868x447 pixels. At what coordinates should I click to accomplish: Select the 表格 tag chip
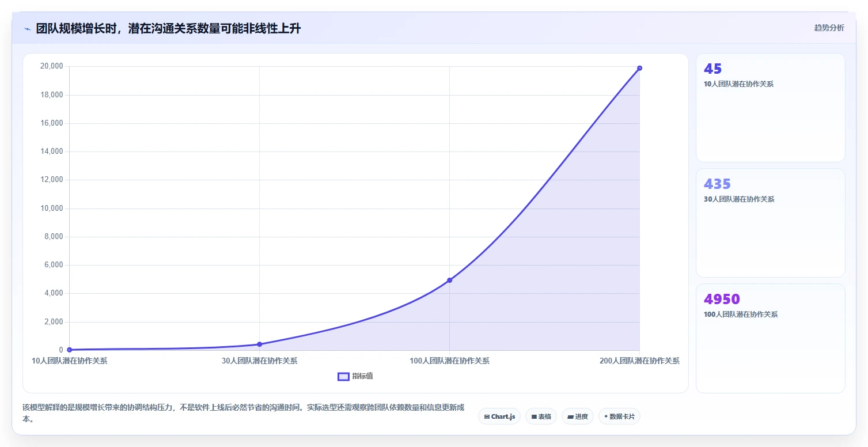541,416
